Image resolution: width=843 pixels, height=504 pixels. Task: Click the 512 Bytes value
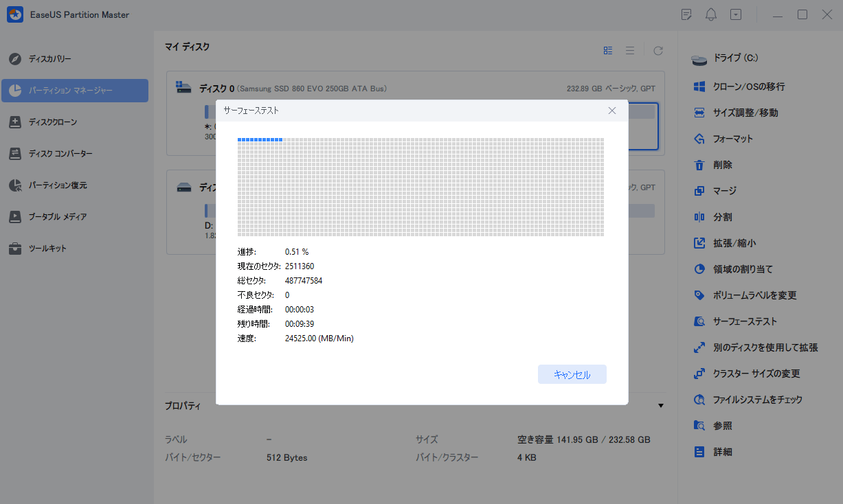pos(287,457)
